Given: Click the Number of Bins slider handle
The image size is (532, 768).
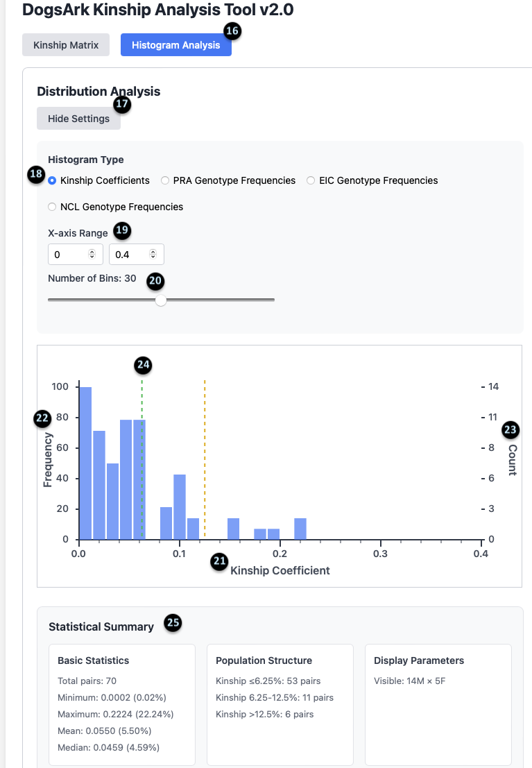Looking at the screenshot, I should 161,300.
